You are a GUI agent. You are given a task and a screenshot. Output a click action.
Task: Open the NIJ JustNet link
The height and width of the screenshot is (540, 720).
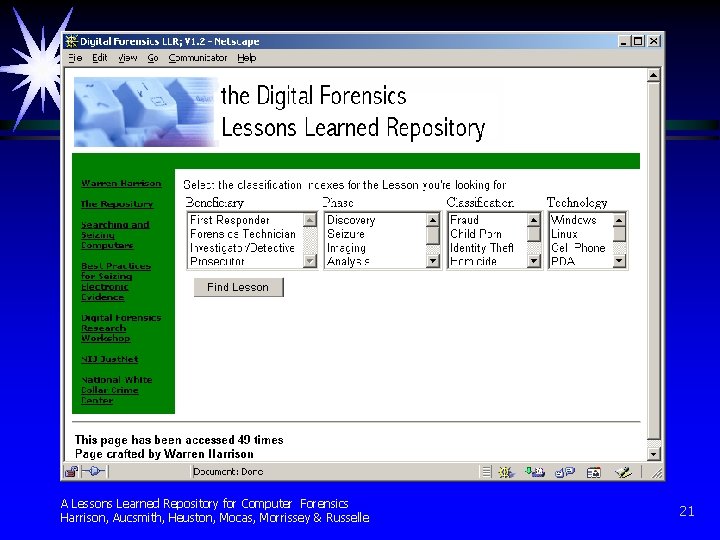click(x=110, y=359)
